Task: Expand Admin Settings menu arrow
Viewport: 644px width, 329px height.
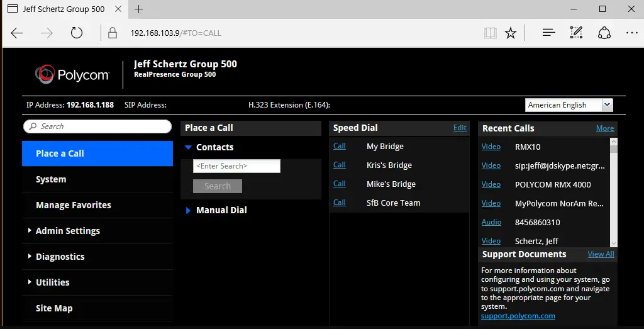Action: tap(30, 230)
